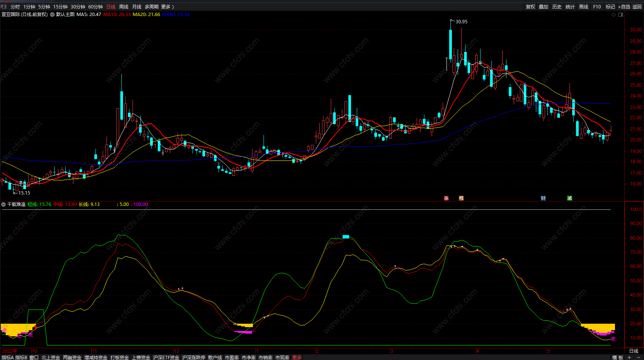The width and height of the screenshot is (644, 360).
Task: Open the 千载难逢 sub-indicator dropdown arrow
Action: click(3, 204)
